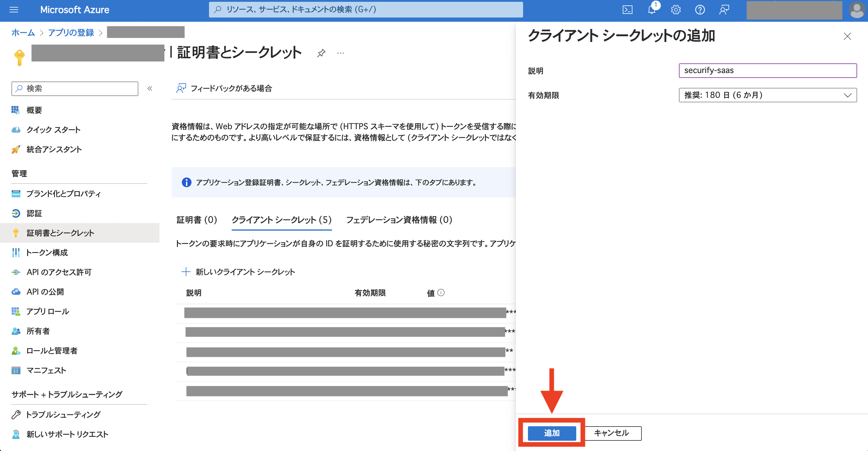Click the sidebar 検索 box
Image resolution: width=868 pixels, height=451 pixels.
click(75, 88)
